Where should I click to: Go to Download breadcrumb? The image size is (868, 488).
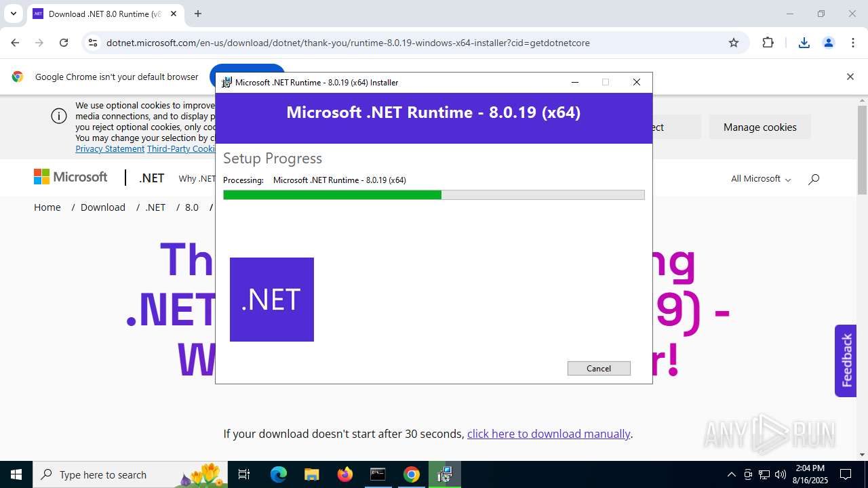pos(103,207)
